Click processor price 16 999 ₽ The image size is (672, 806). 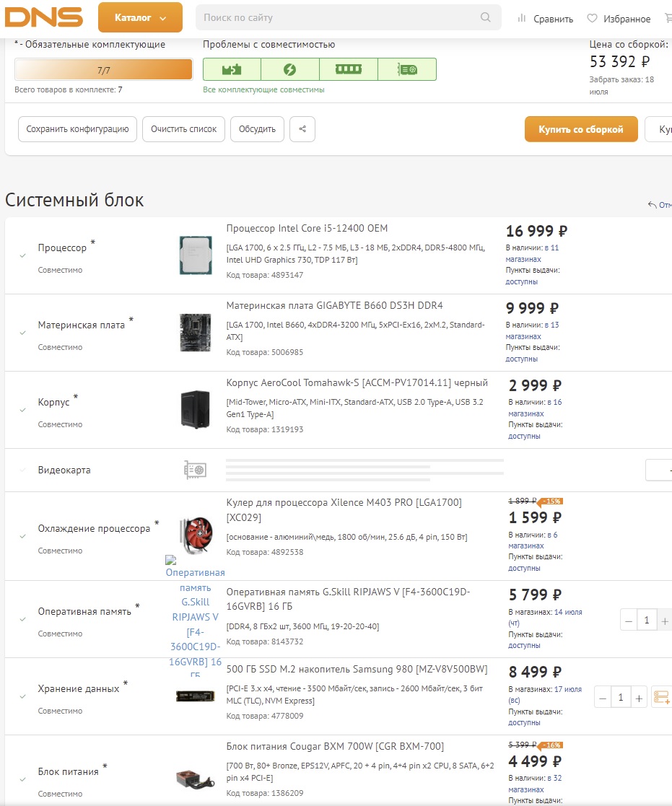pos(536,232)
